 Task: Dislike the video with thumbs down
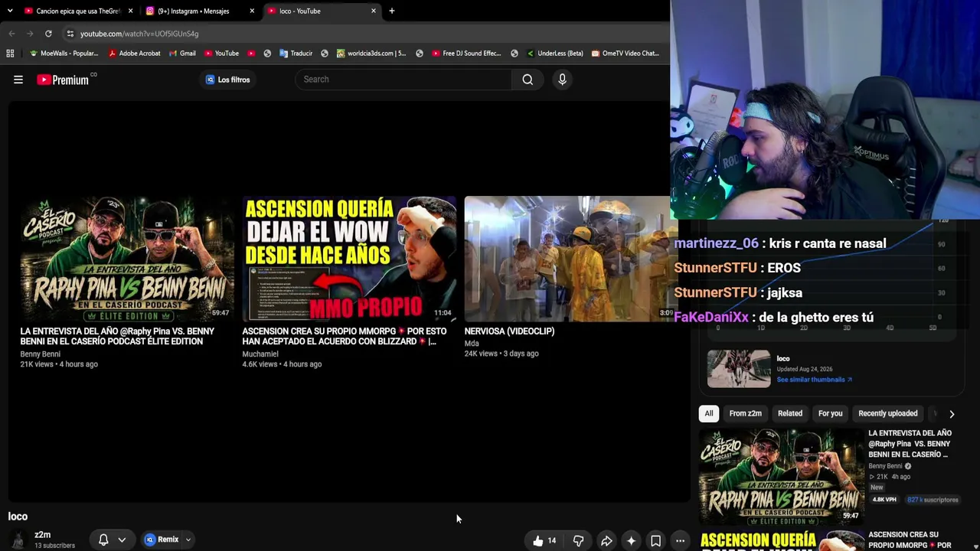578,541
